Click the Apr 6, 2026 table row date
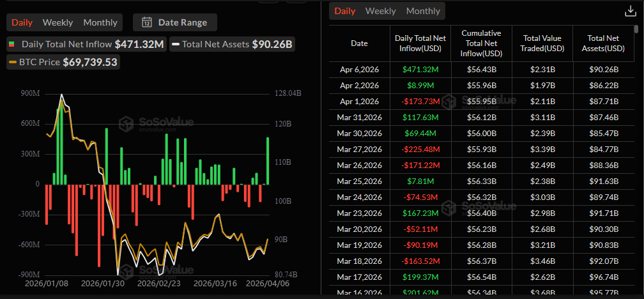This screenshot has width=644, height=299. point(359,69)
